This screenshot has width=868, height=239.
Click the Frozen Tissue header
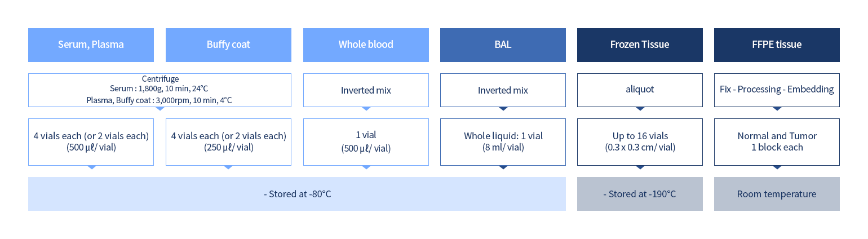click(640, 45)
